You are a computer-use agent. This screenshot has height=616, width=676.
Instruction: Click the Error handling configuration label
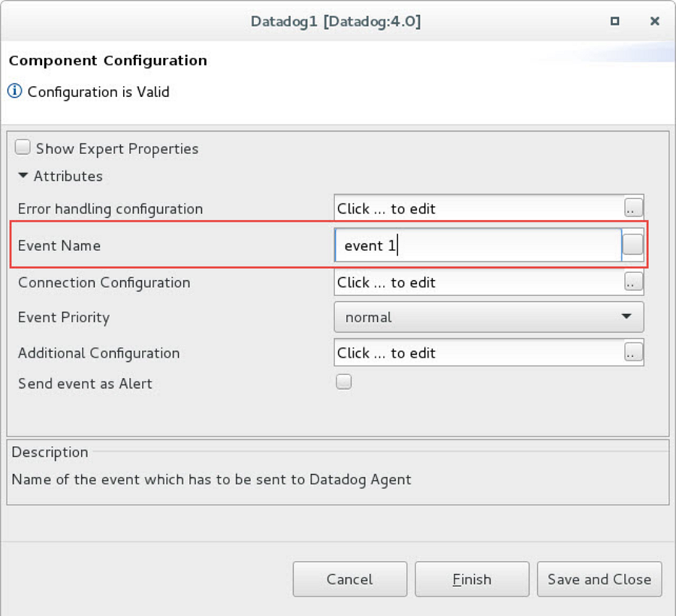coord(110,209)
